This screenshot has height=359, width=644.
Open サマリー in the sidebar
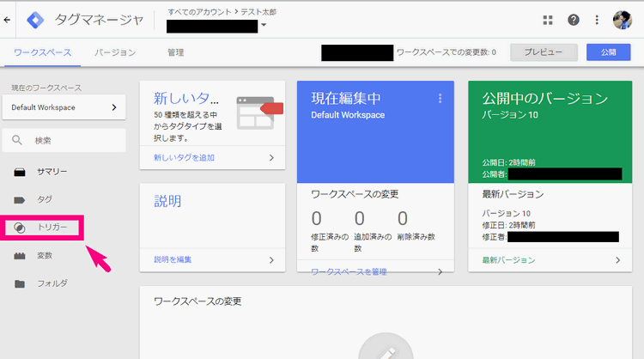tap(52, 172)
